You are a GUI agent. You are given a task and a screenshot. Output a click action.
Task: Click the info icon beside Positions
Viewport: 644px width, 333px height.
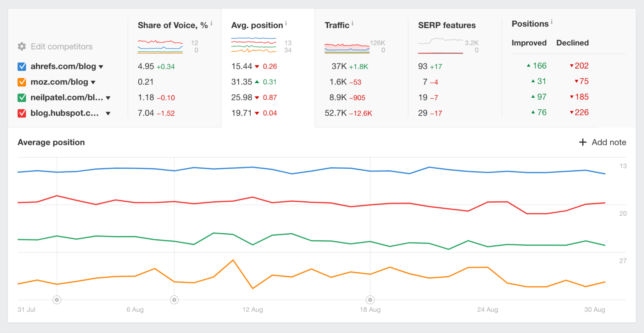(552, 21)
